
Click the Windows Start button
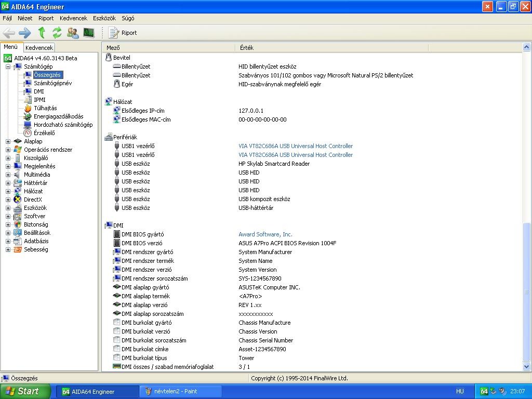(25, 391)
